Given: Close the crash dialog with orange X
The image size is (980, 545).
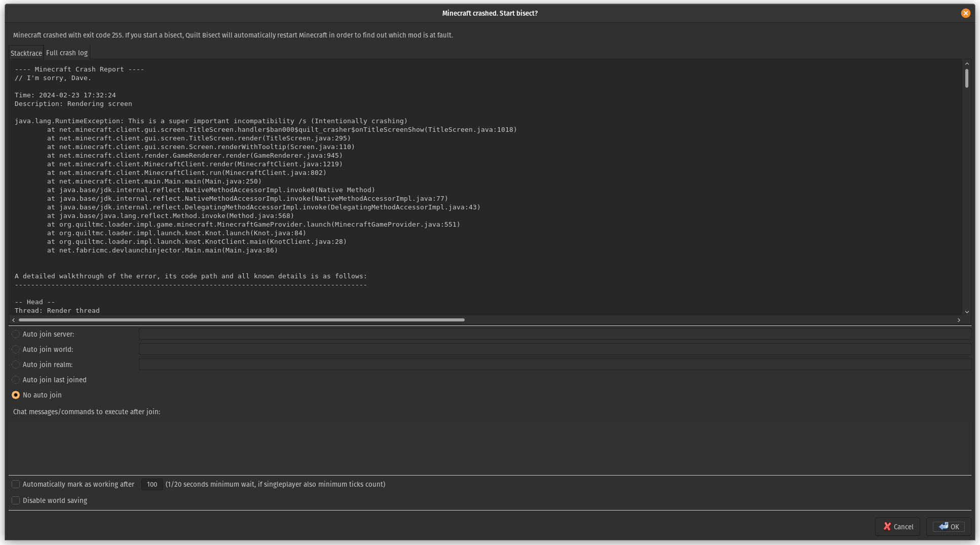Looking at the screenshot, I should point(965,13).
